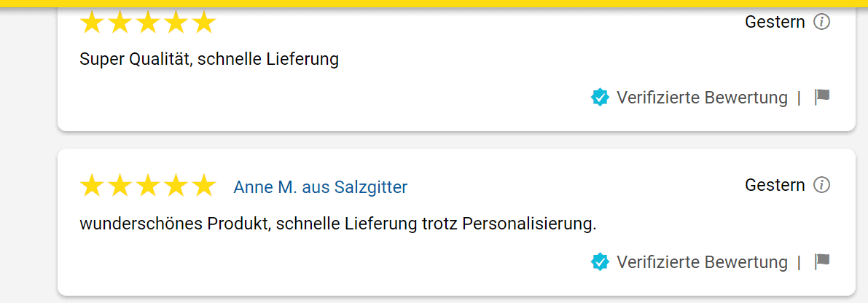
Task: Click Verifizierte Bewertung label in Anne M. review
Action: pos(702,261)
